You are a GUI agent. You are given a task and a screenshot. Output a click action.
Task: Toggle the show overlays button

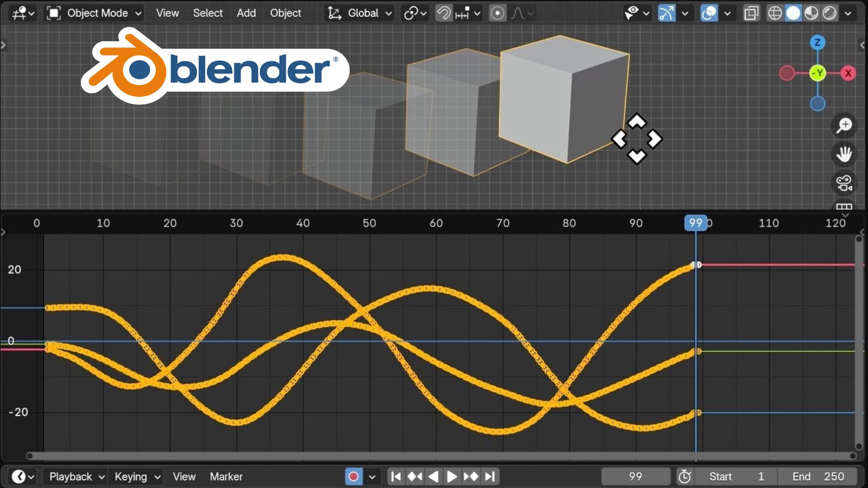coord(709,13)
